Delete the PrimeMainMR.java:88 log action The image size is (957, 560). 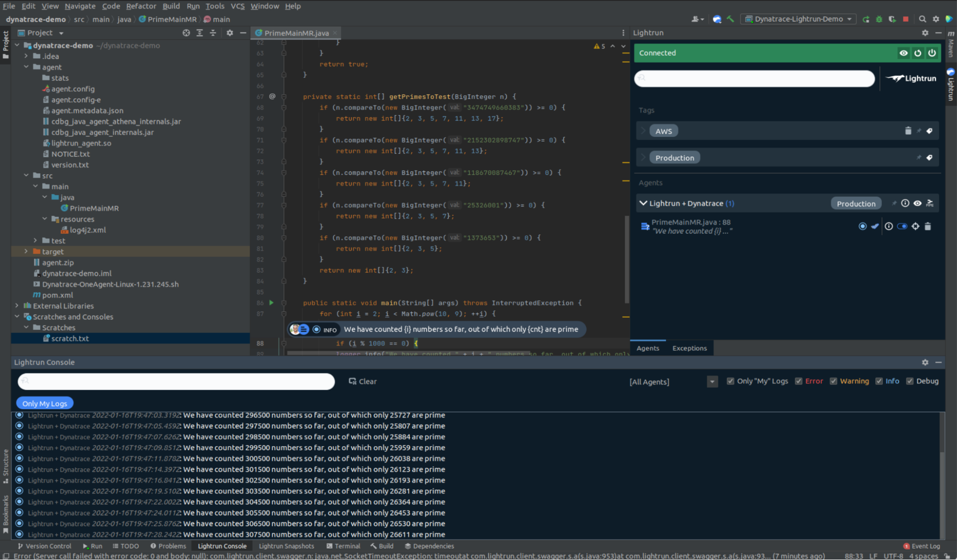[x=928, y=226]
